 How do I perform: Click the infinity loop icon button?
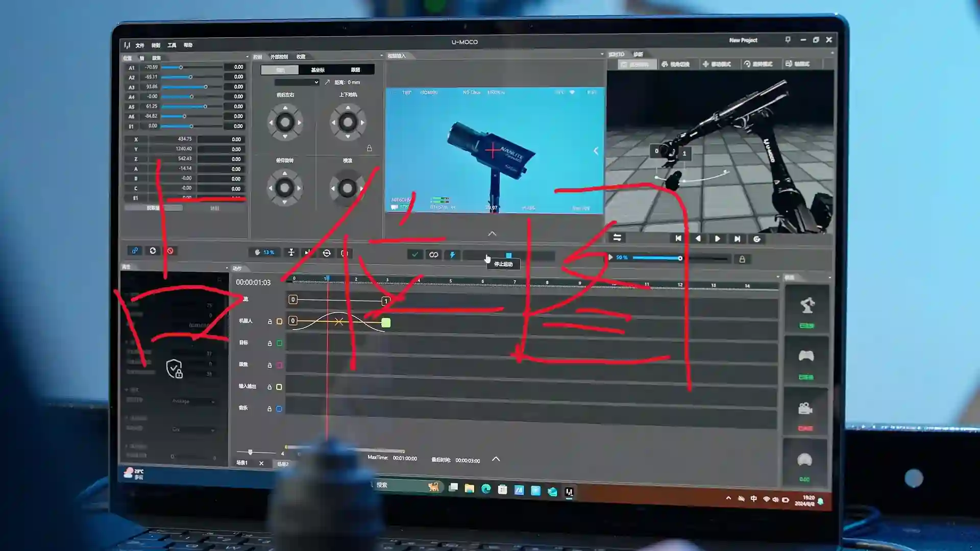pos(433,255)
